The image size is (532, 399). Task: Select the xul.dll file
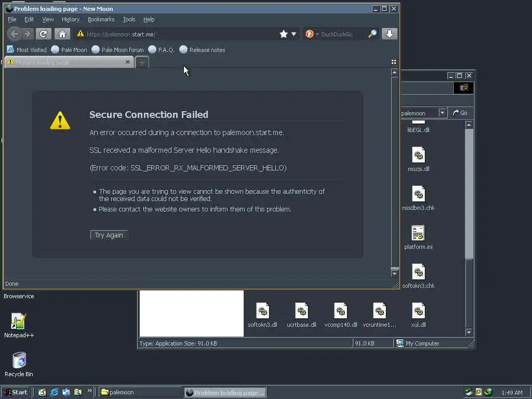(418, 315)
